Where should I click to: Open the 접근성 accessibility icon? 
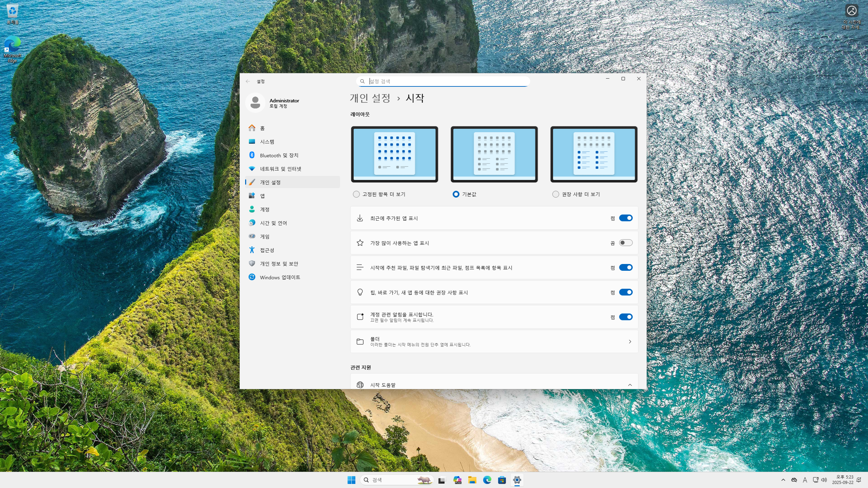click(252, 250)
